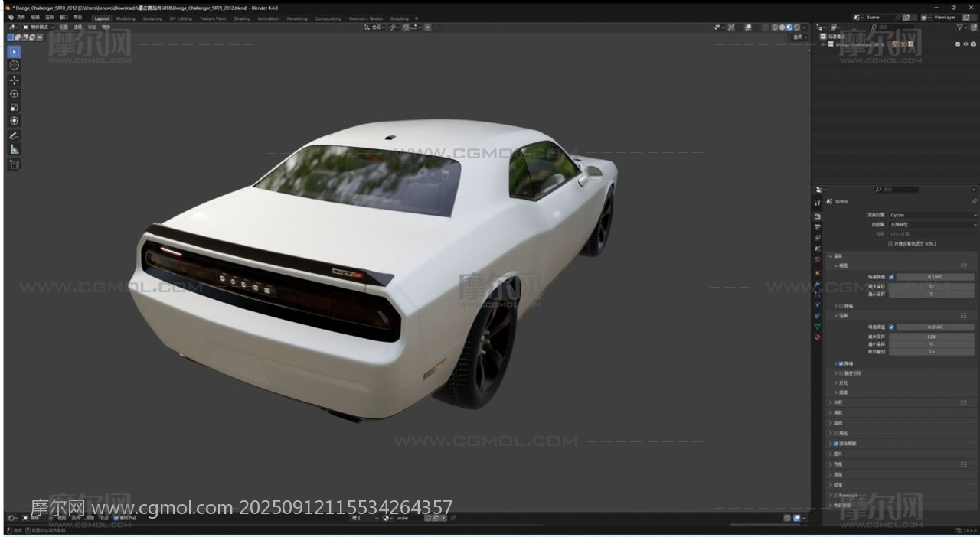Screen dimensions: 980x537
Task: Open the Tool properties tab
Action: pyautogui.click(x=818, y=203)
